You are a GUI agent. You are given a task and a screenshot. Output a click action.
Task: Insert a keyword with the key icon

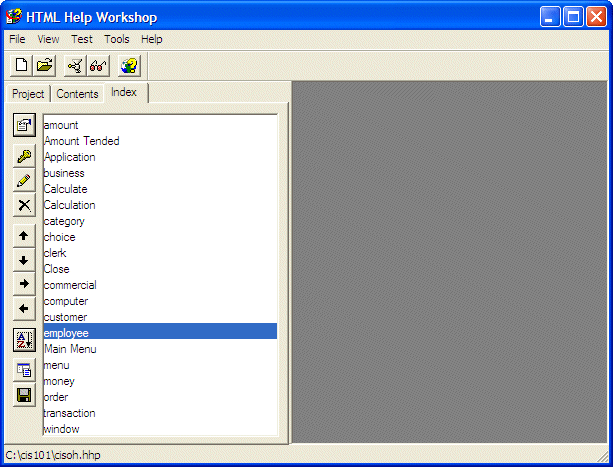pos(24,156)
